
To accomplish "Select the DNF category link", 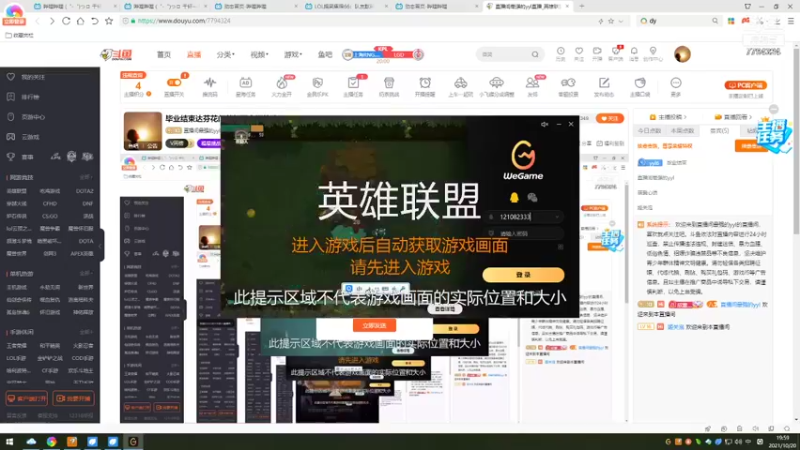I will [x=88, y=204].
